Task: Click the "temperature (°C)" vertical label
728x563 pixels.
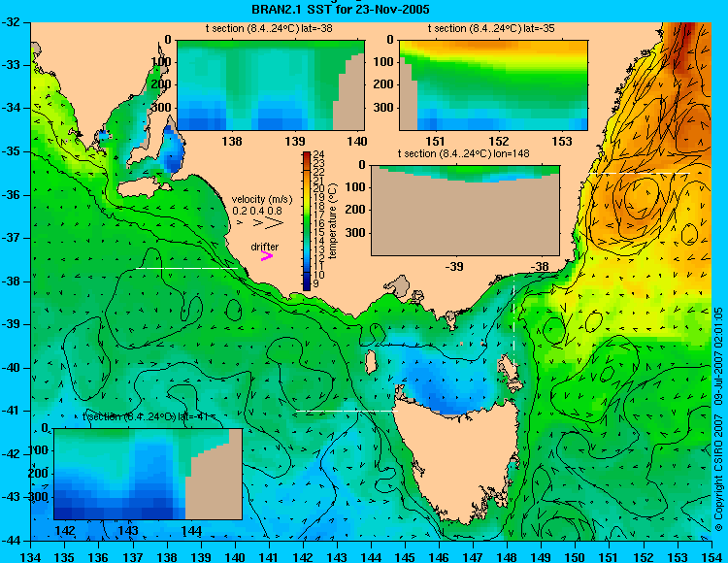Action: (x=332, y=221)
